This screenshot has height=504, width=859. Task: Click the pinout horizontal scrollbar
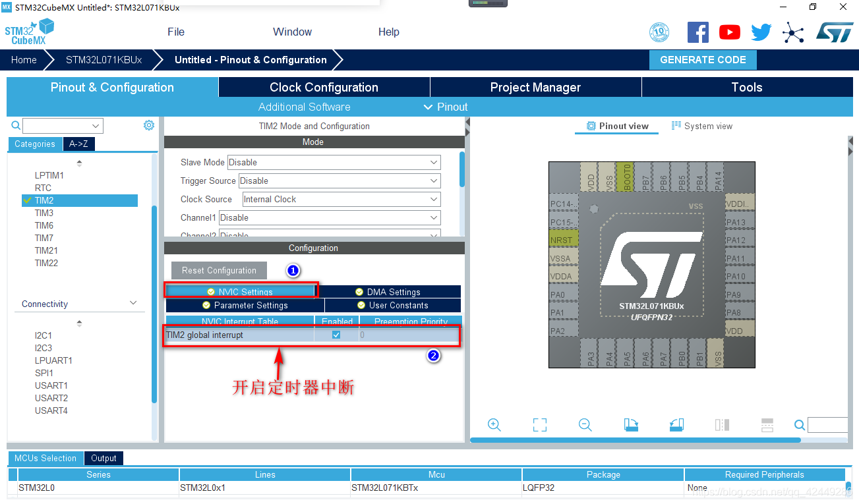click(x=636, y=440)
